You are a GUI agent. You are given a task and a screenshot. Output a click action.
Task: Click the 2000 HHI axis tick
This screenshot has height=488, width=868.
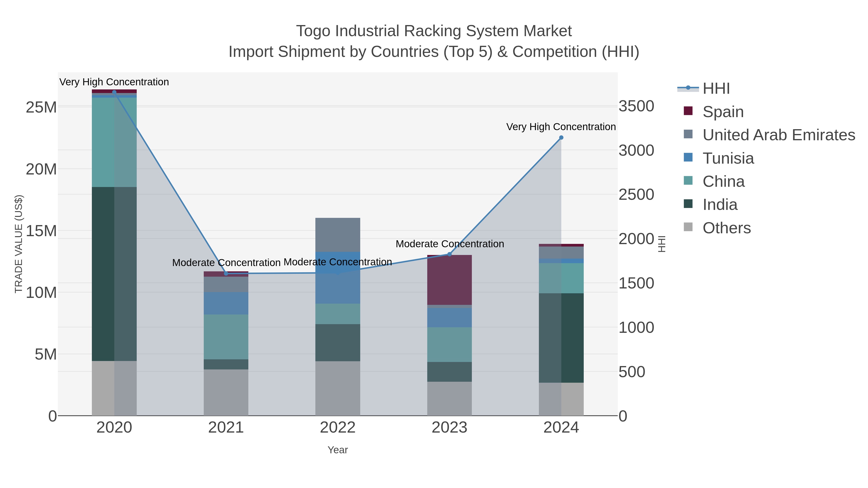coord(637,239)
